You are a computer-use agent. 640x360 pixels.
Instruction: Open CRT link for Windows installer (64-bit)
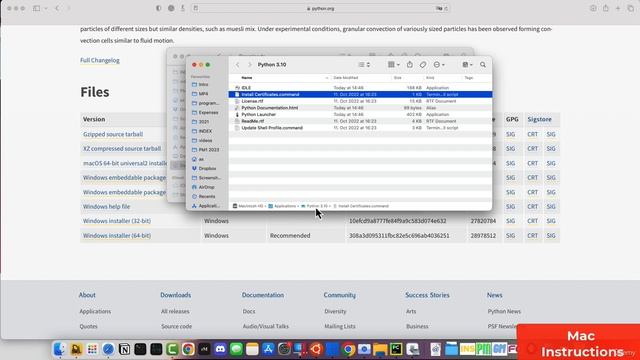[x=532, y=236]
